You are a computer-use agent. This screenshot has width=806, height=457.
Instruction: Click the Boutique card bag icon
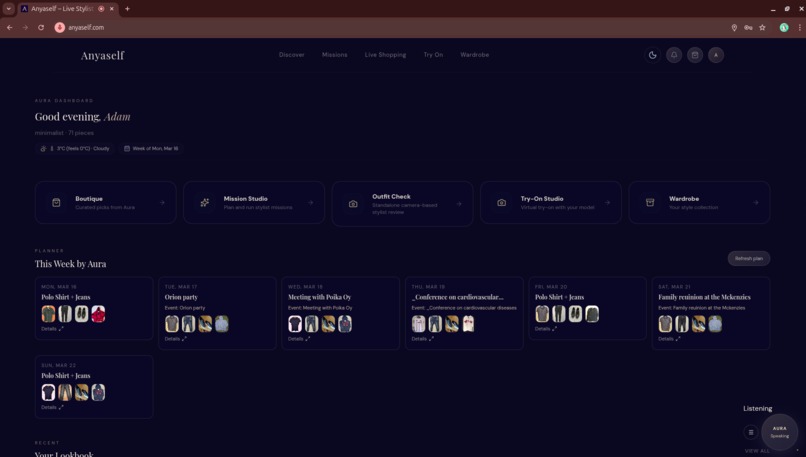point(56,203)
